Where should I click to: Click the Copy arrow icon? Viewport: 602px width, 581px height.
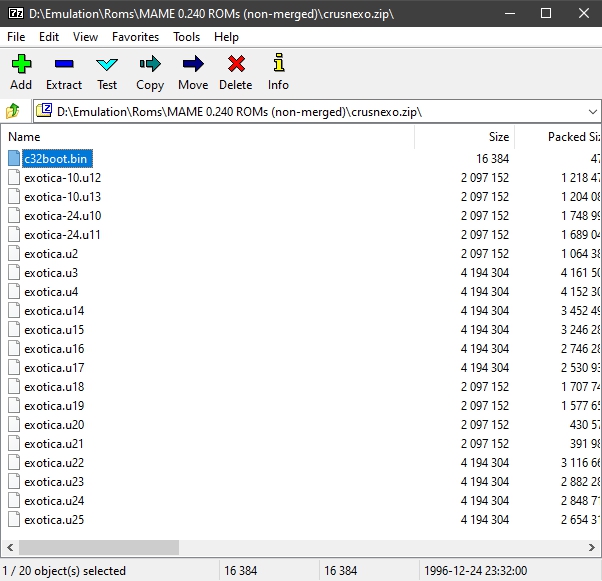(150, 64)
